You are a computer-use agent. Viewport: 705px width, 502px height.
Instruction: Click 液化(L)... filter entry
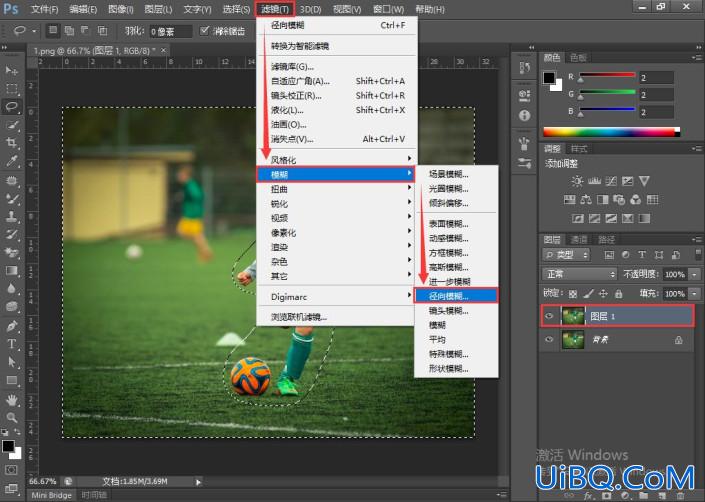(x=335, y=110)
